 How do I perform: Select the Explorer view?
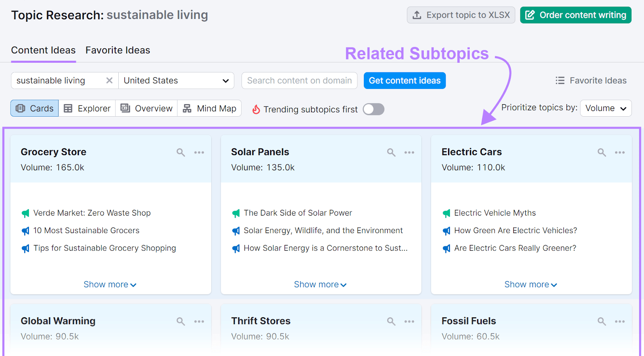(x=87, y=108)
